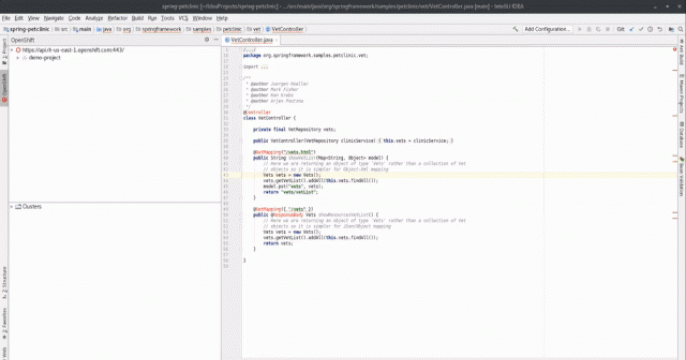The height and width of the screenshot is (360, 686).
Task: Open the Maven Projects tool window tab
Action: (682, 94)
